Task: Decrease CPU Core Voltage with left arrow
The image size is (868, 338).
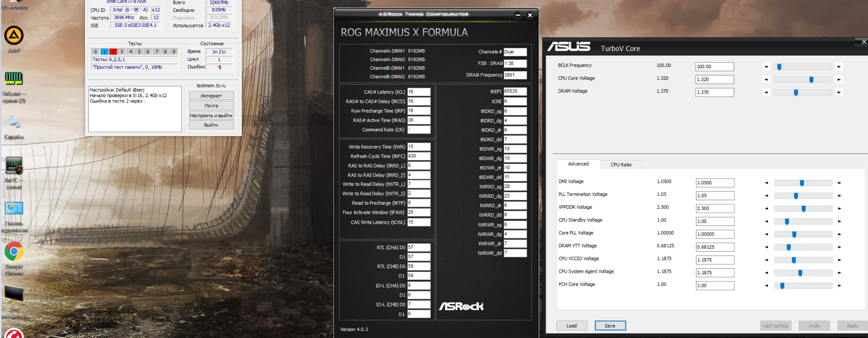Action: (x=766, y=80)
